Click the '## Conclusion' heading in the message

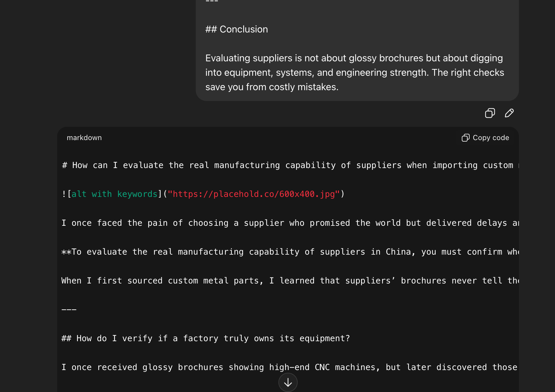(237, 29)
